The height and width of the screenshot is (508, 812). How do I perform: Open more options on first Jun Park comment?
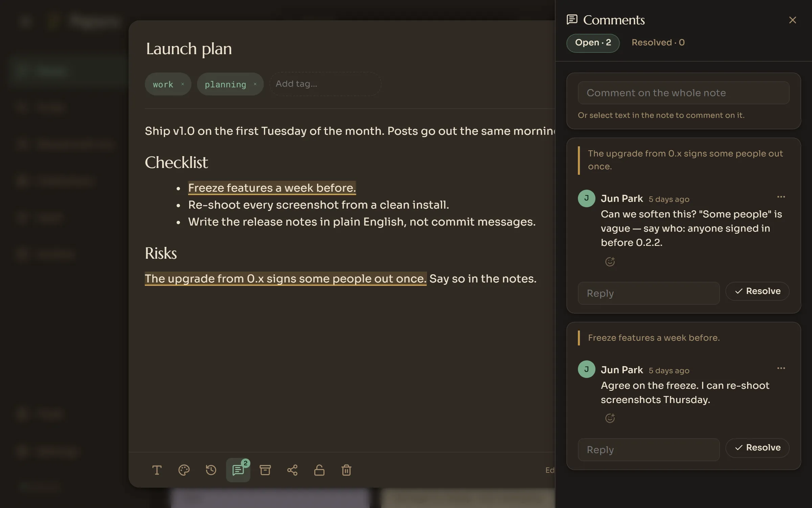coord(781,197)
